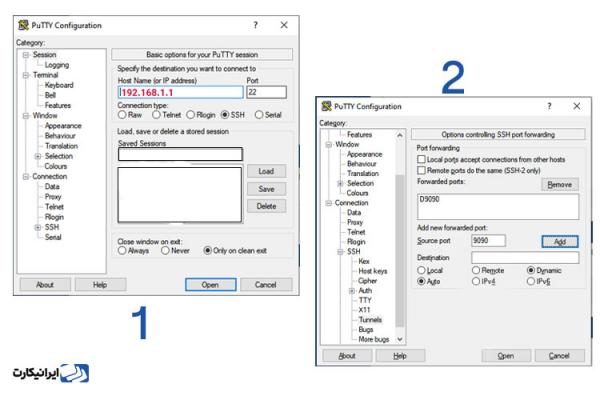Click help question mark in window 1 title bar

pyautogui.click(x=255, y=25)
